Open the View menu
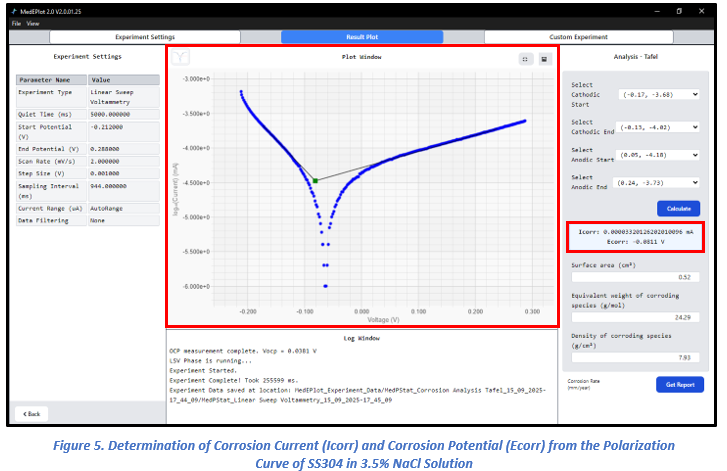The width and height of the screenshot is (727, 471). (33, 23)
